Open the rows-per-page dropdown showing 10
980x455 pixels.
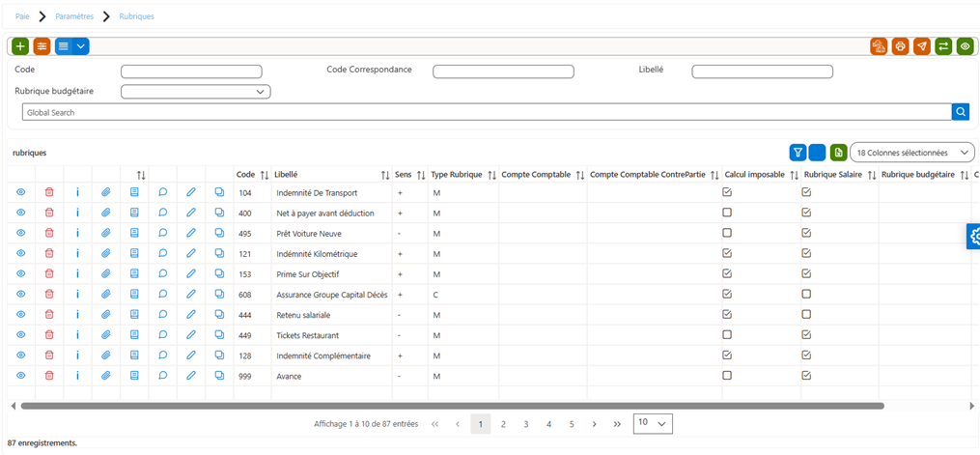point(653,423)
